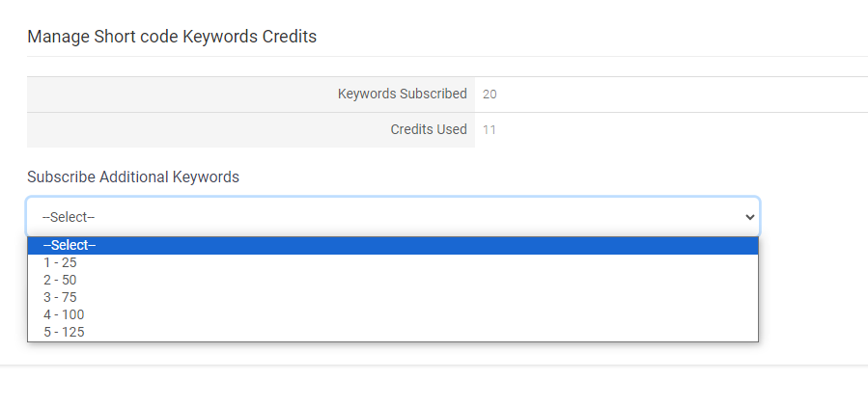Click the number 100 in fourth option
868x407 pixels.
click(73, 314)
